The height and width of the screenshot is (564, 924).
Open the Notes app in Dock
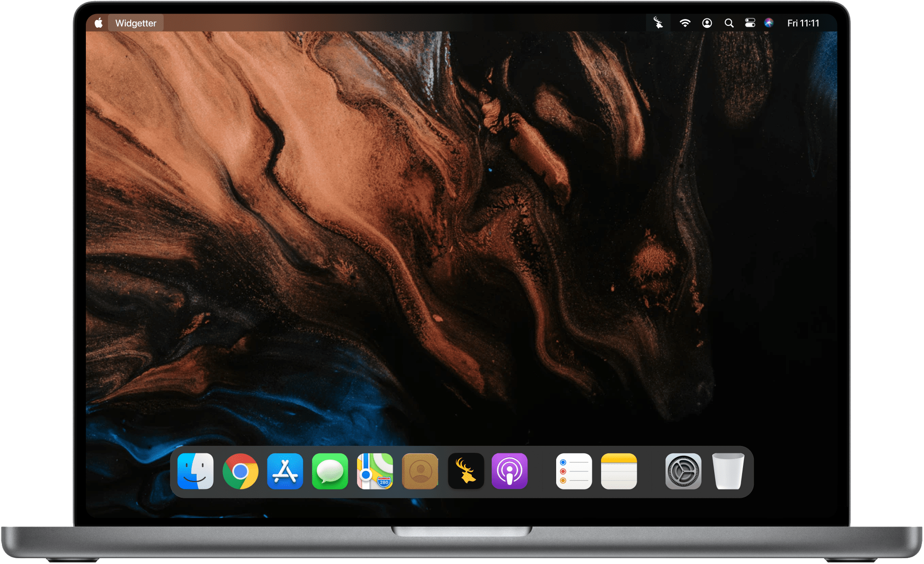(x=619, y=471)
